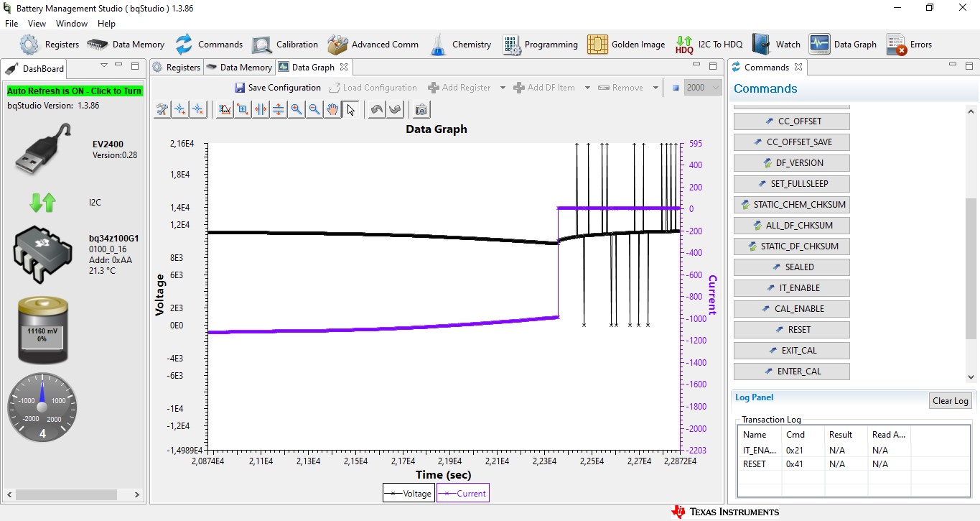Click the zoom in magnifier
980x521 pixels.
point(297,109)
